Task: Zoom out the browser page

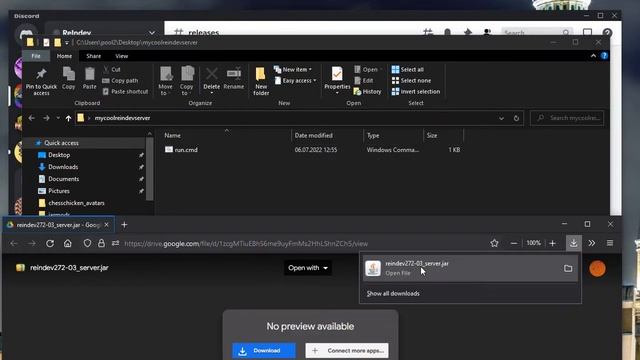Action: [514, 243]
